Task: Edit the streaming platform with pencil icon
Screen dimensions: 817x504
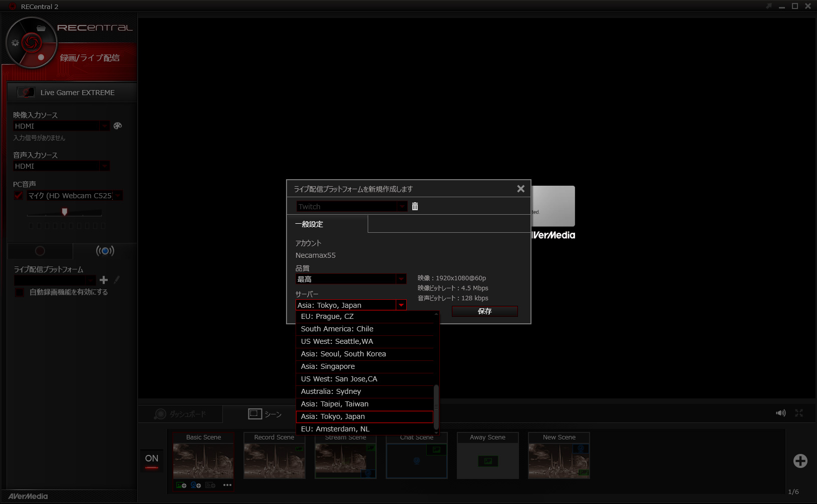Action: pos(117,280)
